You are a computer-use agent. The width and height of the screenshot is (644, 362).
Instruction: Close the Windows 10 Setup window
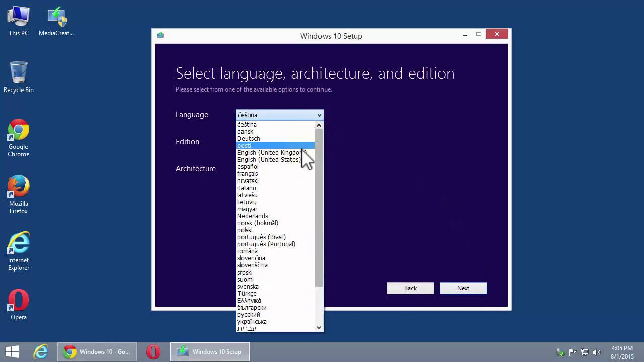(x=497, y=34)
